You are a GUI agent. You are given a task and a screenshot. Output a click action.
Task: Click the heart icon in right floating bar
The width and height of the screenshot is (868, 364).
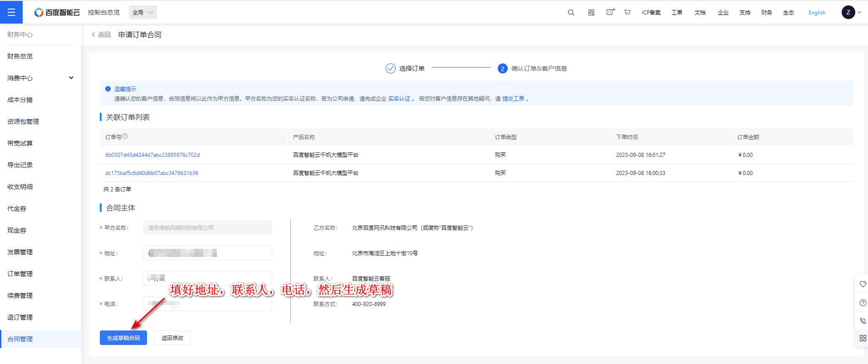coord(863,284)
